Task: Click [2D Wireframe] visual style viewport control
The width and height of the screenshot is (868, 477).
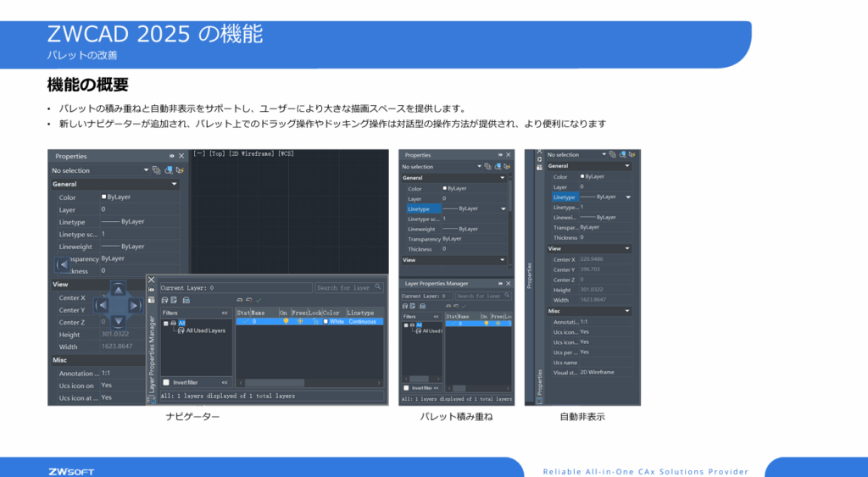Action: pyautogui.click(x=252, y=154)
